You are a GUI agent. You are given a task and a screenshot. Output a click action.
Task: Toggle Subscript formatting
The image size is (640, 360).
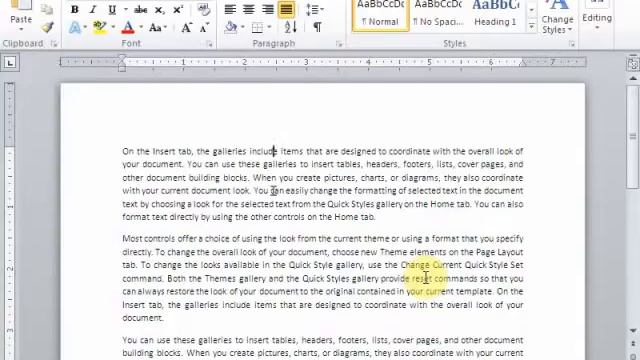click(159, 10)
